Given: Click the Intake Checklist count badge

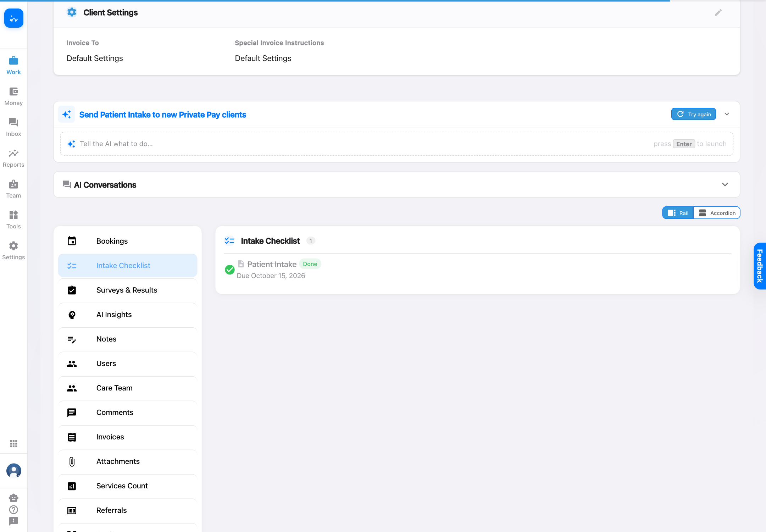Looking at the screenshot, I should click(x=311, y=241).
